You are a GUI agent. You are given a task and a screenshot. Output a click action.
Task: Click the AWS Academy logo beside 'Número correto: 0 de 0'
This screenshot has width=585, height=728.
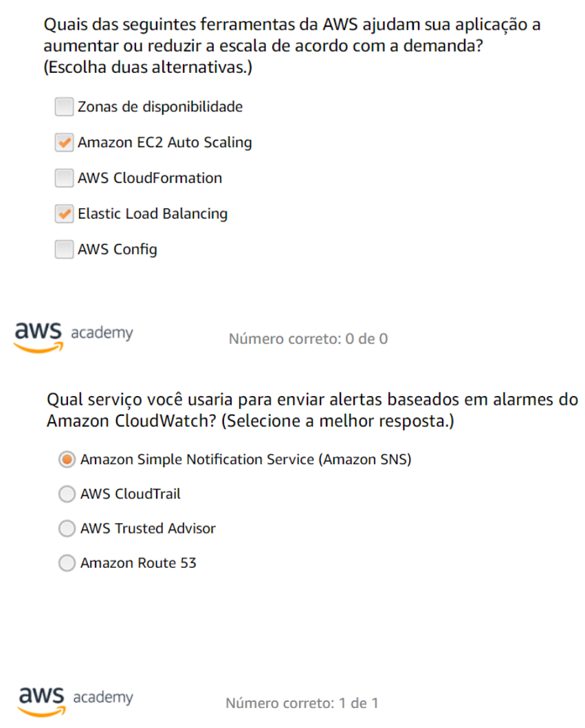74,335
